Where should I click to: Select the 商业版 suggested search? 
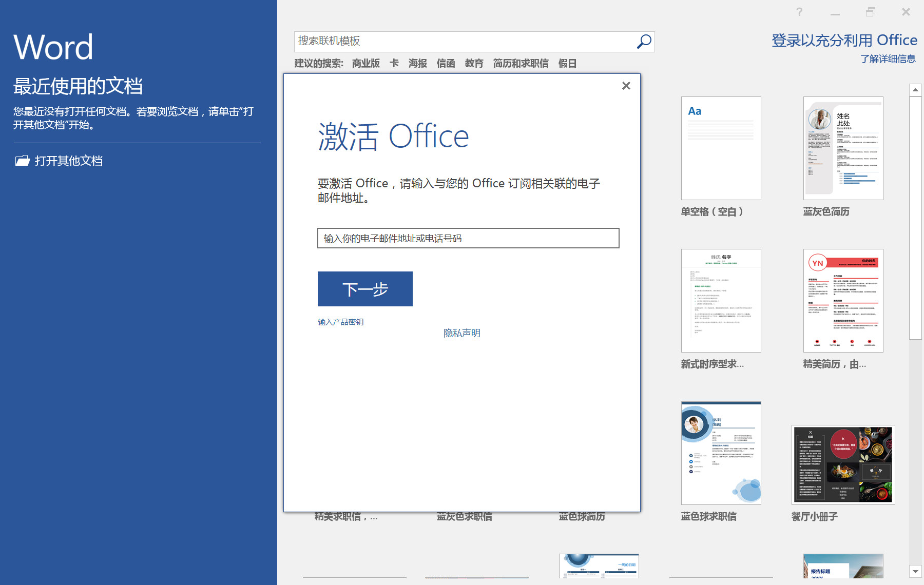[x=365, y=63]
